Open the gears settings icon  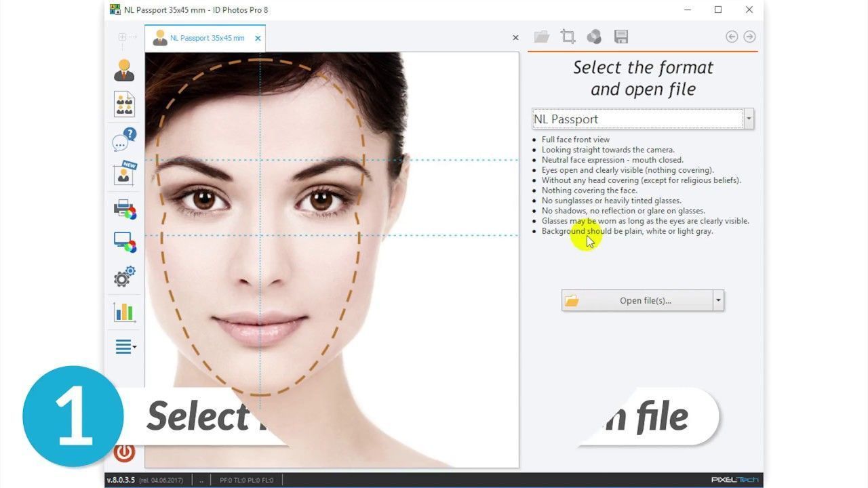[x=124, y=277]
